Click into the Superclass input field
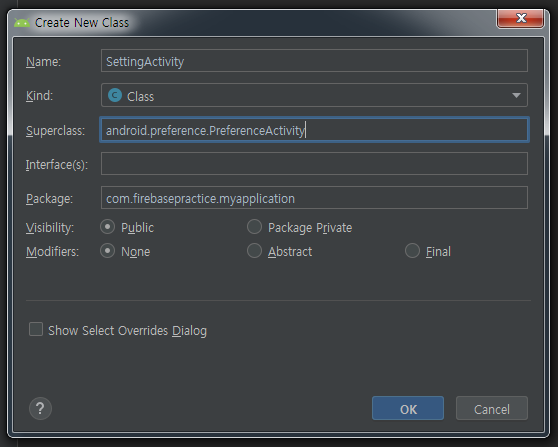The width and height of the screenshot is (558, 447). pyautogui.click(x=314, y=130)
